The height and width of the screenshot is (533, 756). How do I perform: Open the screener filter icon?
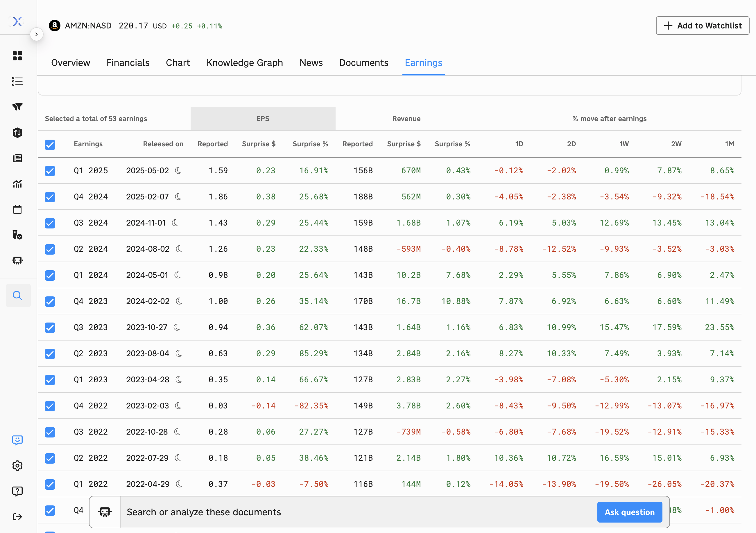coord(17,107)
